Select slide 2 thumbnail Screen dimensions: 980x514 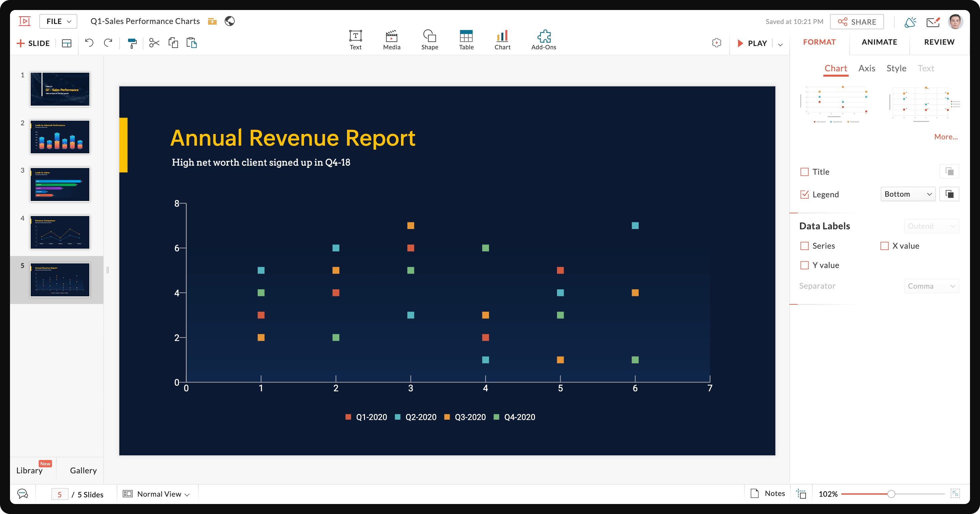tap(60, 137)
